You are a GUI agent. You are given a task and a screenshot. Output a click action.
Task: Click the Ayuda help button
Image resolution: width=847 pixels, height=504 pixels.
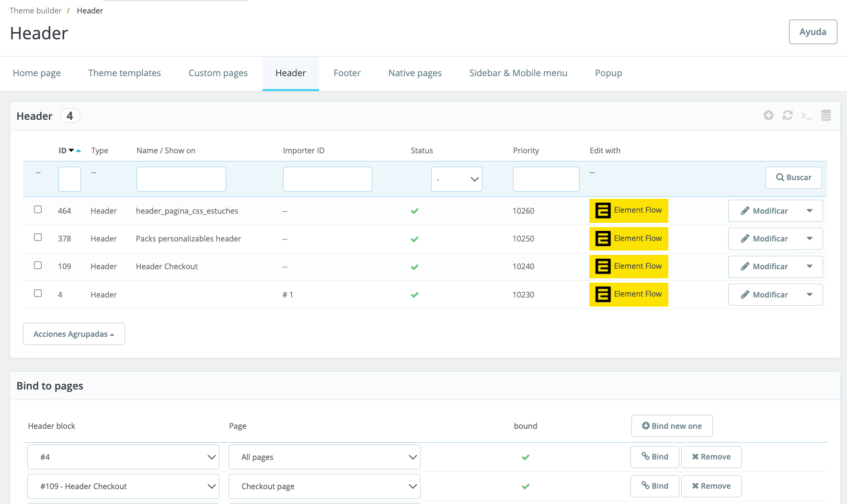(813, 32)
